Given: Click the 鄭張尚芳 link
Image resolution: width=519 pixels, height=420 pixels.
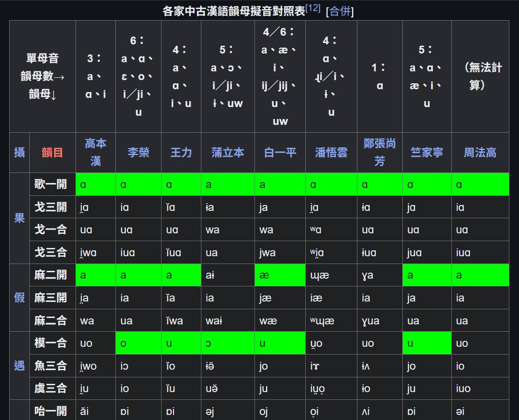Looking at the screenshot, I should pyautogui.click(x=379, y=152).
